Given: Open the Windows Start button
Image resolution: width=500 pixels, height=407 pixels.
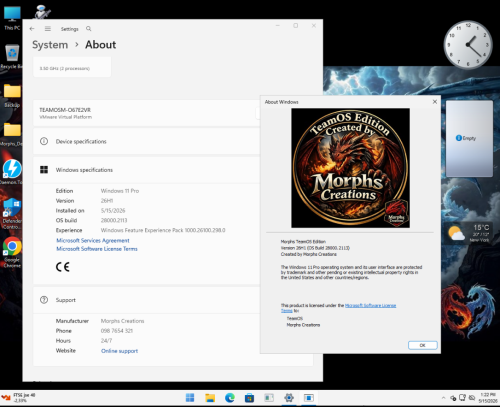Looking at the screenshot, I should pos(190,397).
